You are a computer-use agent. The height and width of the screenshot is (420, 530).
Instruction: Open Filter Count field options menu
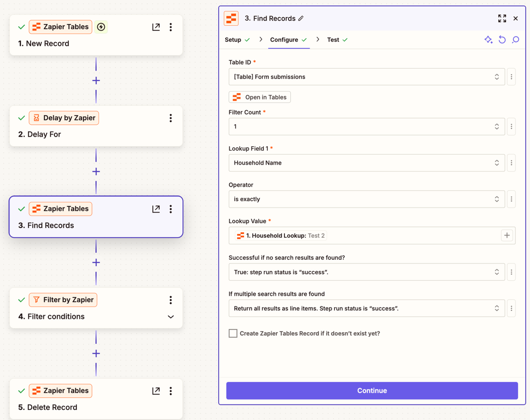click(511, 126)
